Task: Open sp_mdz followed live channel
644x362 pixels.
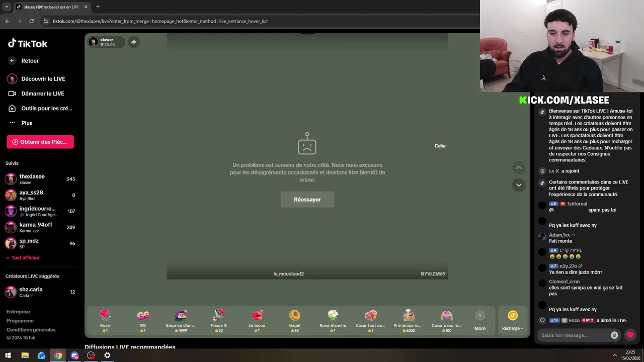Action: pyautogui.click(x=40, y=243)
